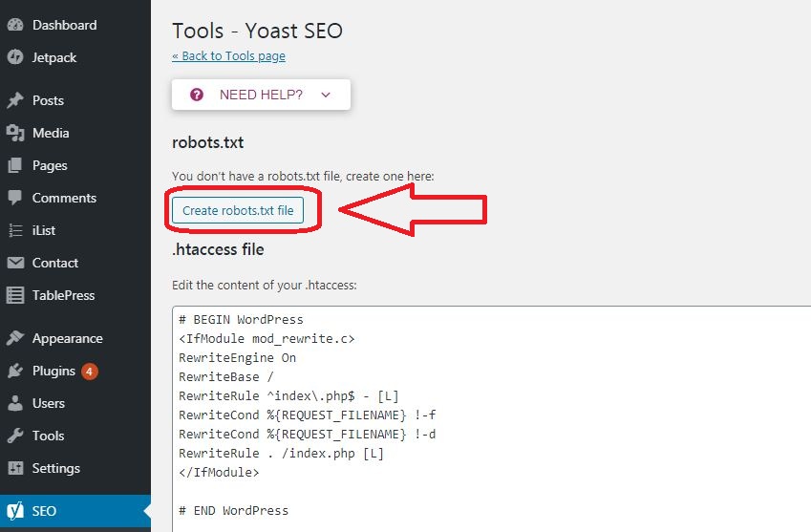Viewport: 811px width, 532px height.
Task: Go to the Posts menu
Action: click(x=75, y=100)
